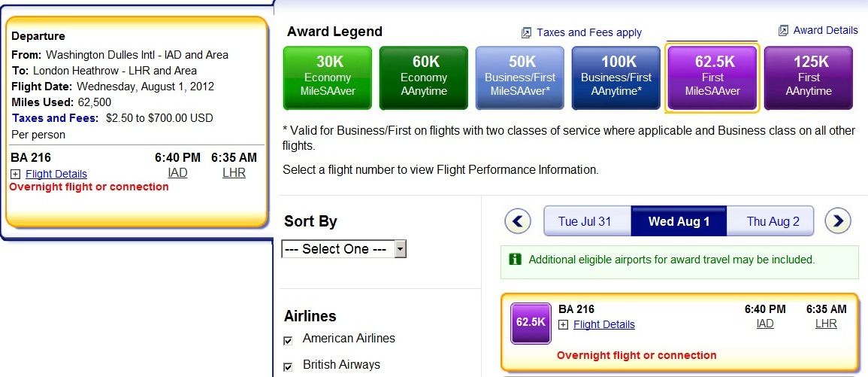The width and height of the screenshot is (868, 377).
Task: Select the Wed Aug 1 date tab
Action: point(679,221)
